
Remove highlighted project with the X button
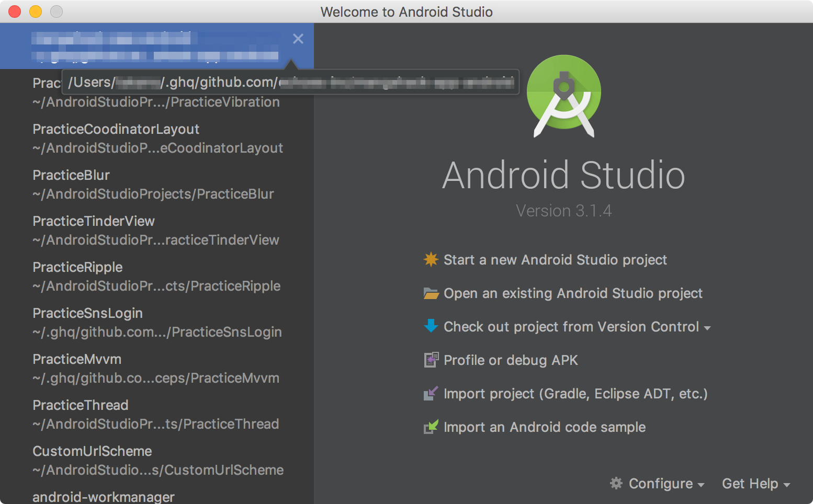click(298, 39)
